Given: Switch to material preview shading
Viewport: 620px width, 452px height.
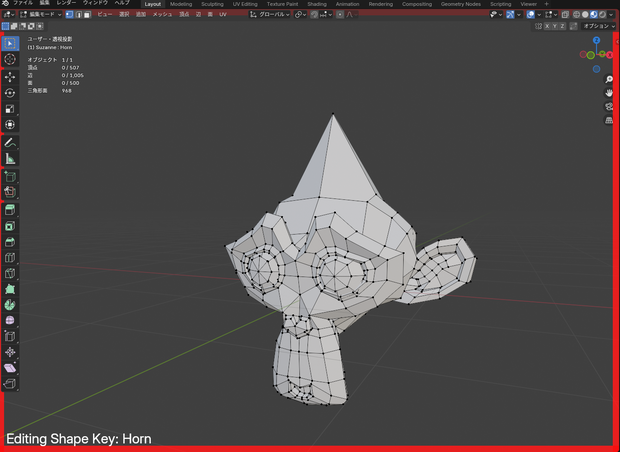Looking at the screenshot, I should pyautogui.click(x=594, y=15).
